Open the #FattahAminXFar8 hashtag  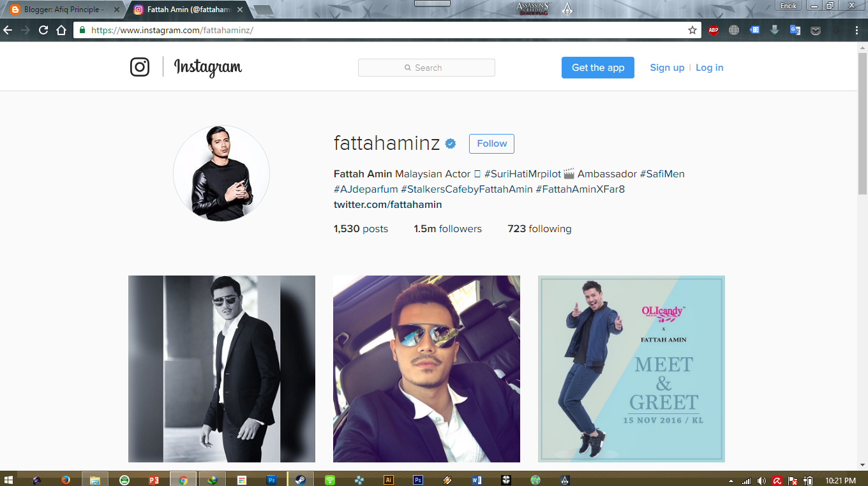click(580, 189)
